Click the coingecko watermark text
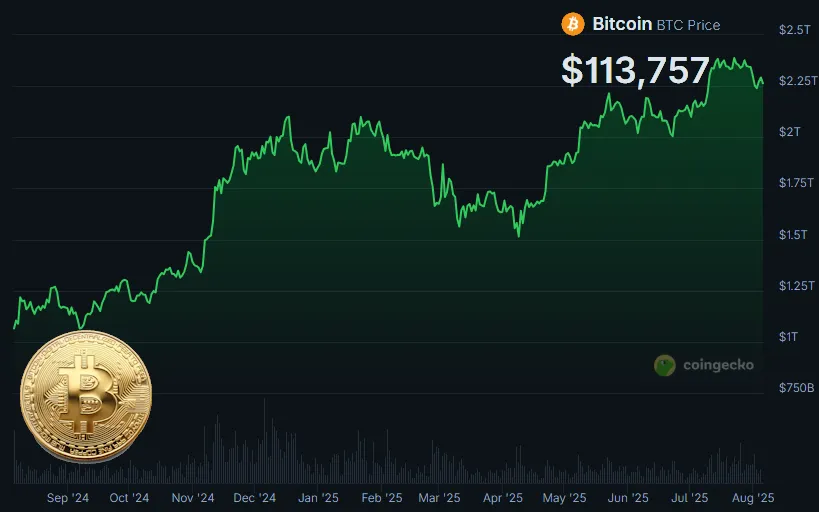 coord(718,365)
